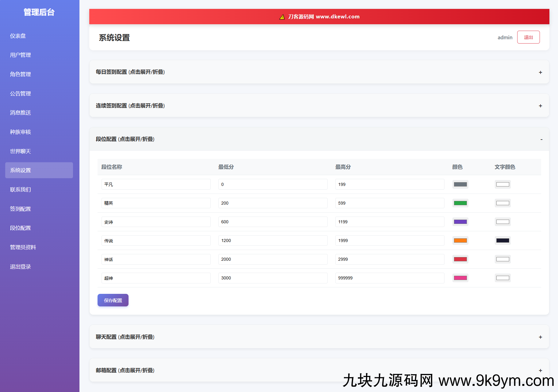Open 公告管理 sidebar item
This screenshot has width=558, height=392.
[20, 94]
